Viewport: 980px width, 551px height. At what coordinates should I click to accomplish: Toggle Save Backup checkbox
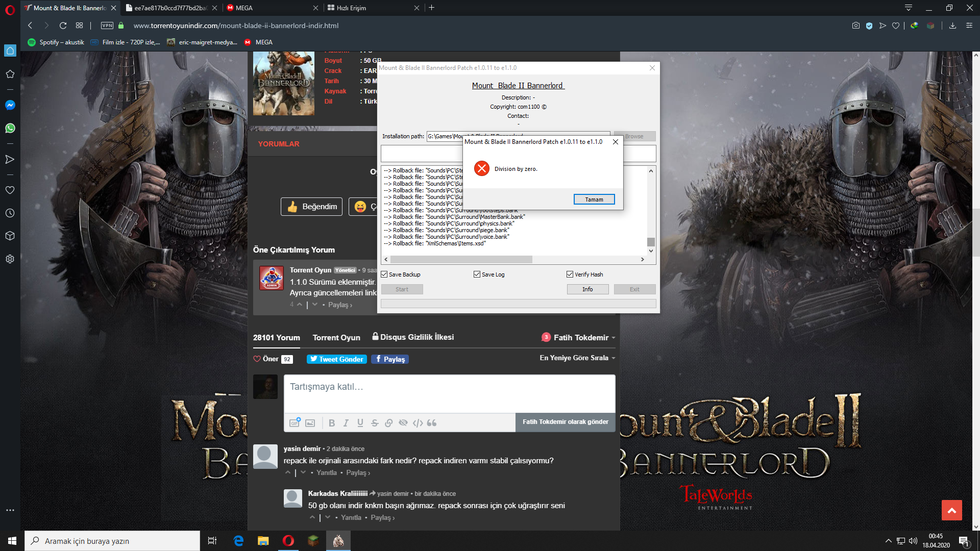[384, 274]
